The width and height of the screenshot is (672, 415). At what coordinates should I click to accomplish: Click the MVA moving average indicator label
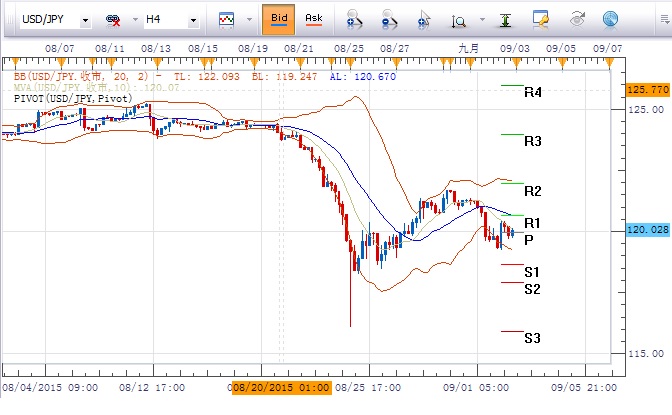click(x=96, y=87)
